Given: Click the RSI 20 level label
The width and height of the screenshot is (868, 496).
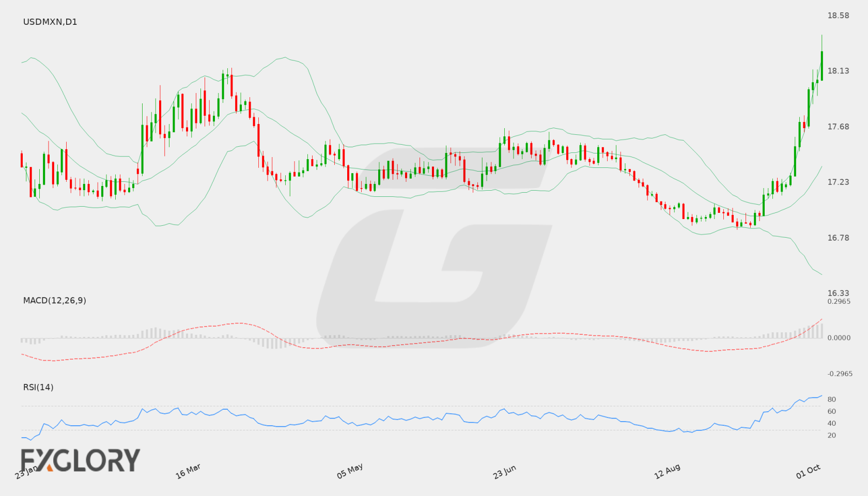Looking at the screenshot, I should (x=832, y=435).
